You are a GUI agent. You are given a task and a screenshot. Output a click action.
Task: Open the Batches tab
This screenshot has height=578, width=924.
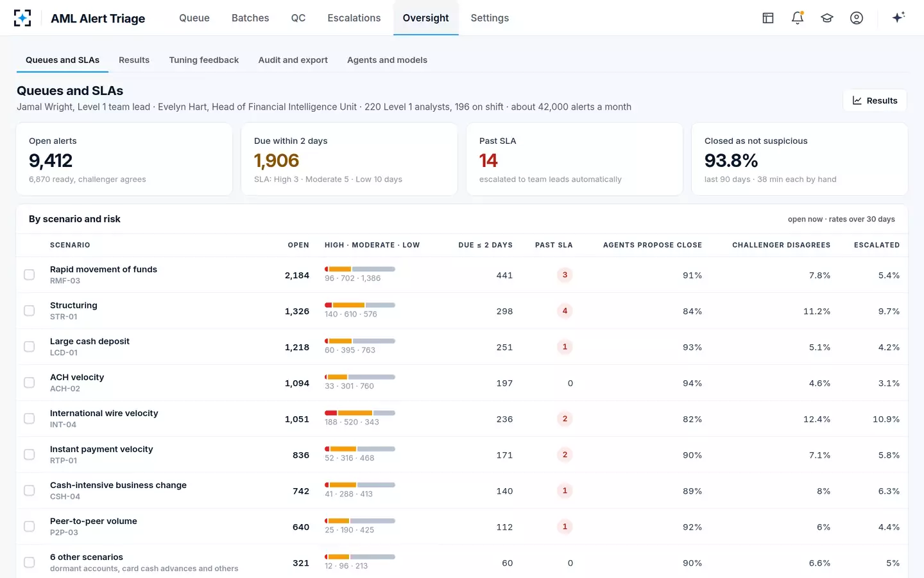click(x=250, y=18)
